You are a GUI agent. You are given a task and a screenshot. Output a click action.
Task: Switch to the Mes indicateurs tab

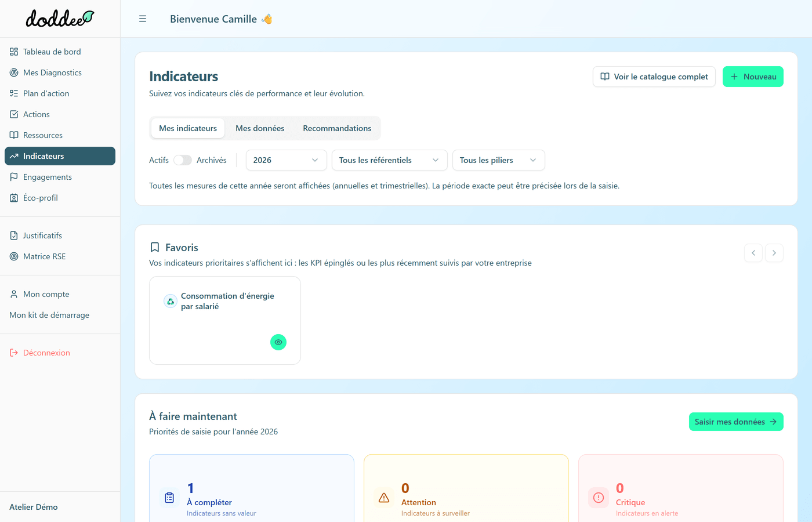[x=188, y=128]
